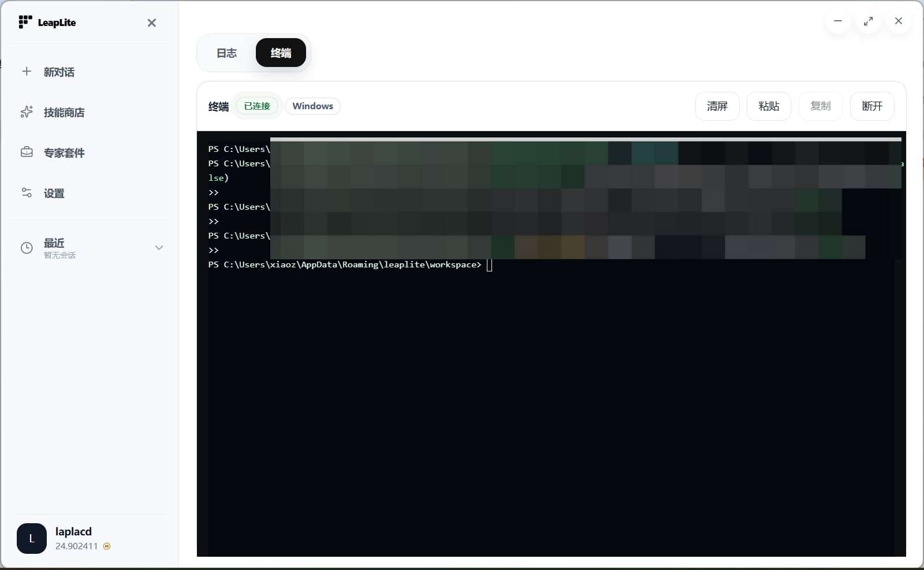Click the Windows platform badge
The height and width of the screenshot is (570, 924).
tap(312, 106)
